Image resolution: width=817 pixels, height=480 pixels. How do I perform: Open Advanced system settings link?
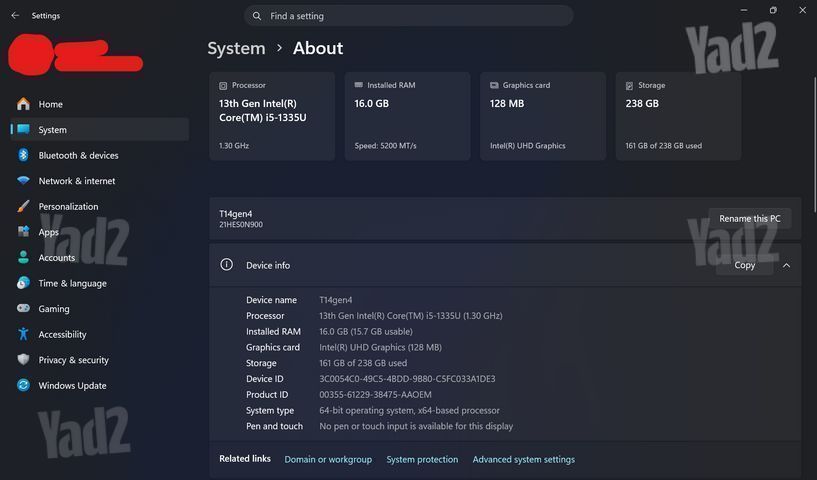pos(524,459)
